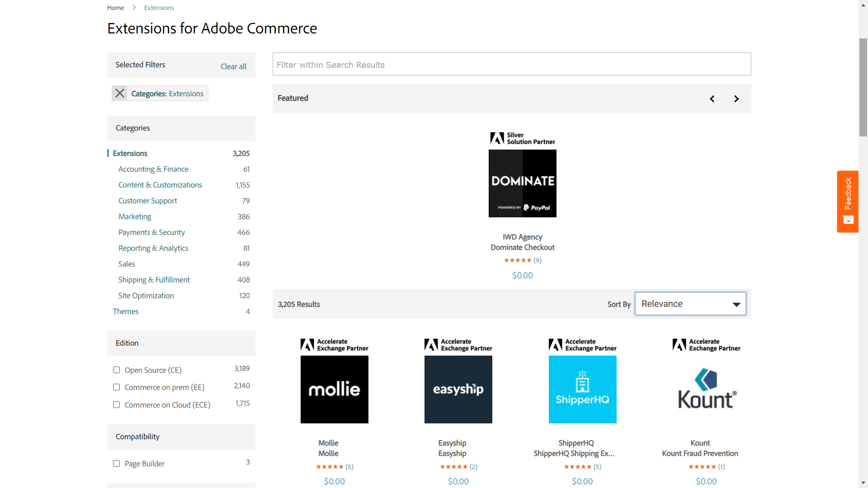Open Kount Fraud Prevention title link
868x488 pixels.
point(700,453)
